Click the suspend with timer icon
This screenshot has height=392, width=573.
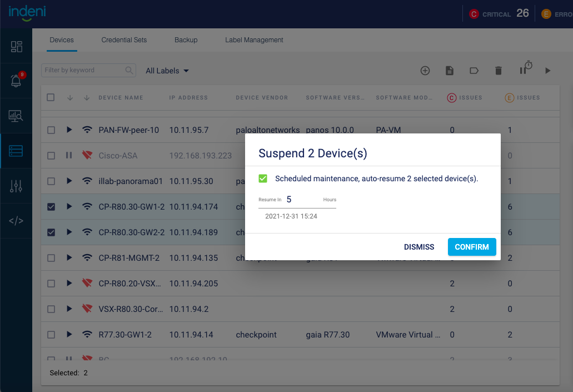point(526,68)
